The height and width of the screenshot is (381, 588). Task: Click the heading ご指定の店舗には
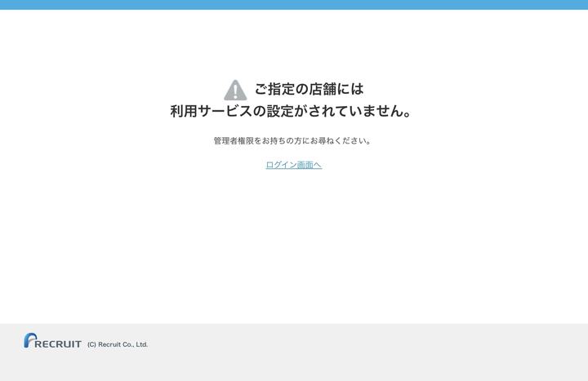point(309,89)
